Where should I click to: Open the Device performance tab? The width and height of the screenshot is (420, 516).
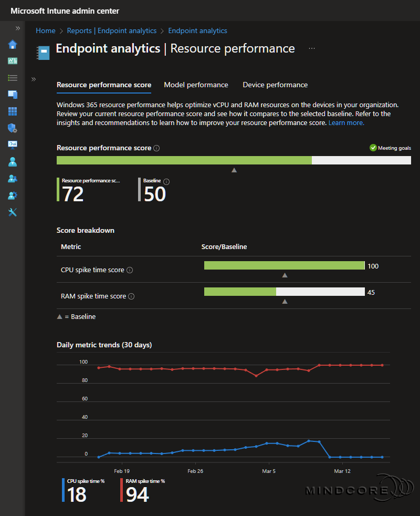[275, 85]
